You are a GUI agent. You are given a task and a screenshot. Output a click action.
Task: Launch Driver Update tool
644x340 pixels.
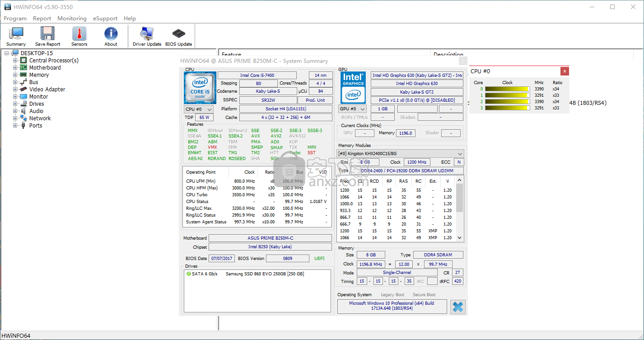tap(147, 34)
